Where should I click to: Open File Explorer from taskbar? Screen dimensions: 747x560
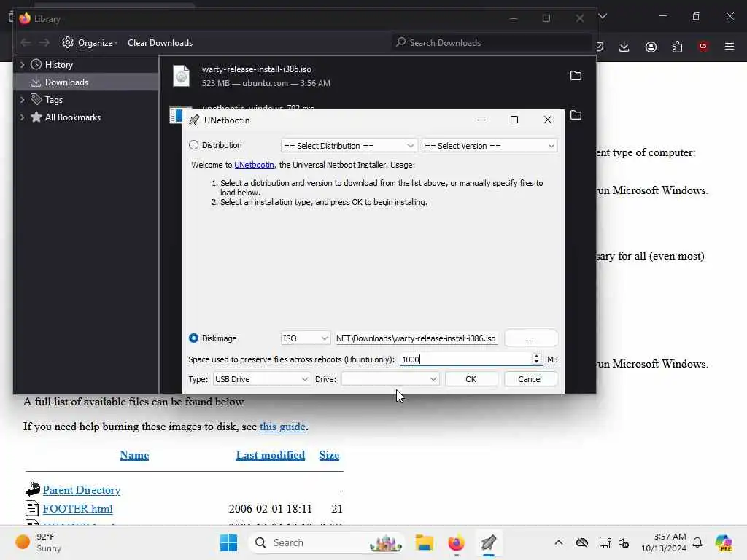tap(424, 542)
